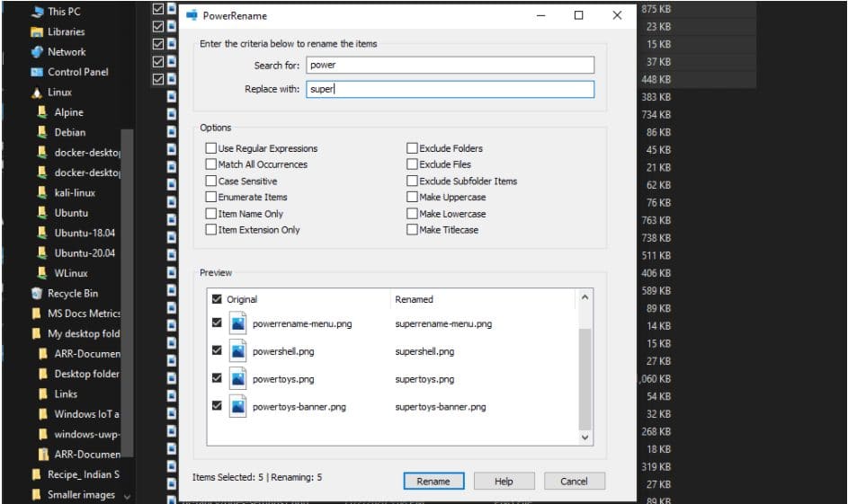Cancel the PowerRename dialog

coord(575,482)
